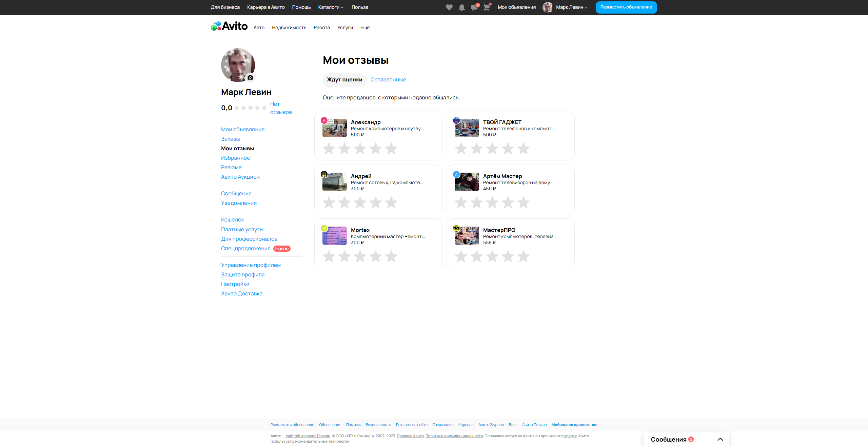Click Разместить объявление button
The width and height of the screenshot is (868, 446).
(x=626, y=7)
